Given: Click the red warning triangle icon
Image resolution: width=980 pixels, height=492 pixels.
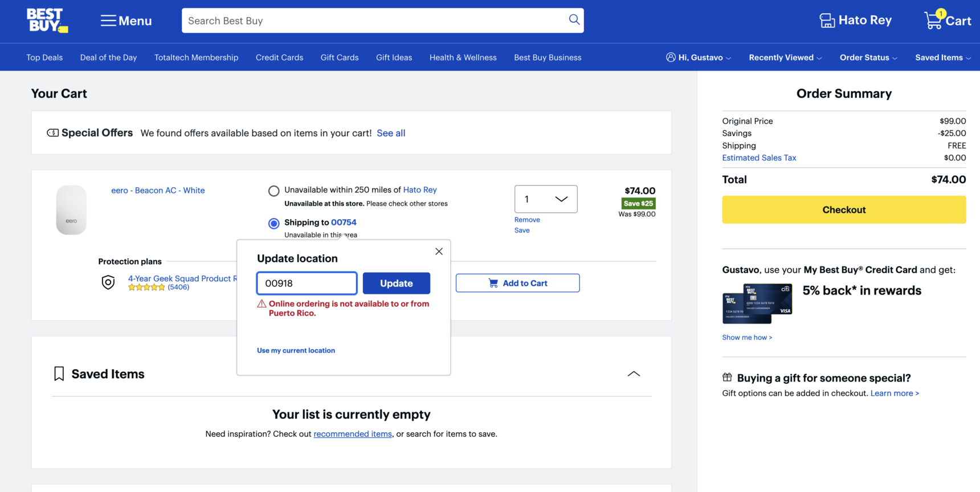Looking at the screenshot, I should click(x=262, y=304).
